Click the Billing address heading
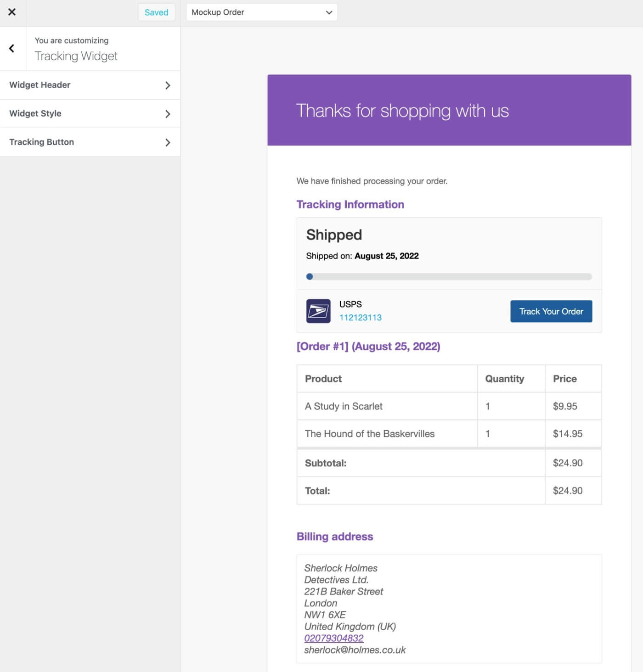 click(x=335, y=537)
